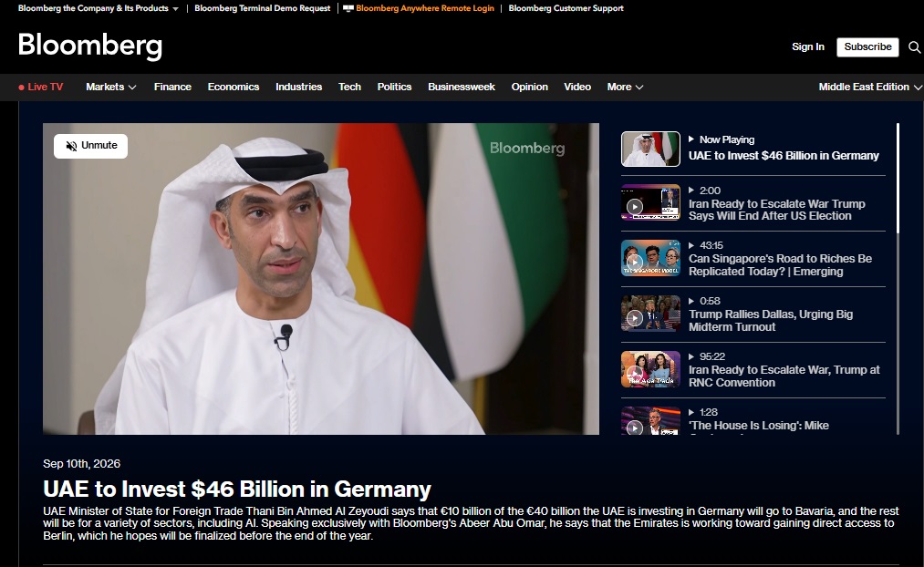Image resolution: width=924 pixels, height=567 pixels.
Task: Click the red Live TV dot icon
Action: tap(21, 88)
